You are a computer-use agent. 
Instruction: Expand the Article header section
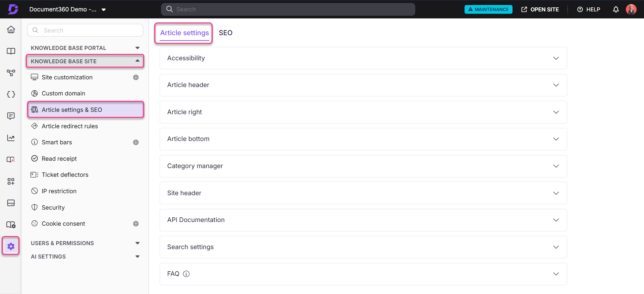363,85
